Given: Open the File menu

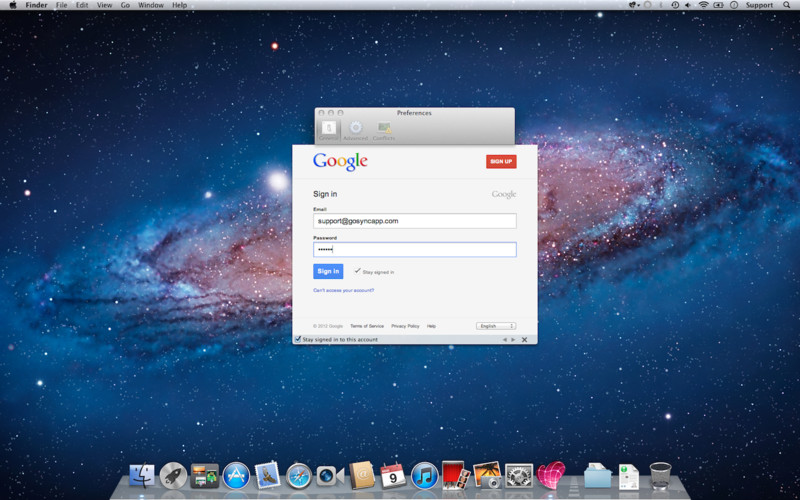Looking at the screenshot, I should (x=61, y=5).
